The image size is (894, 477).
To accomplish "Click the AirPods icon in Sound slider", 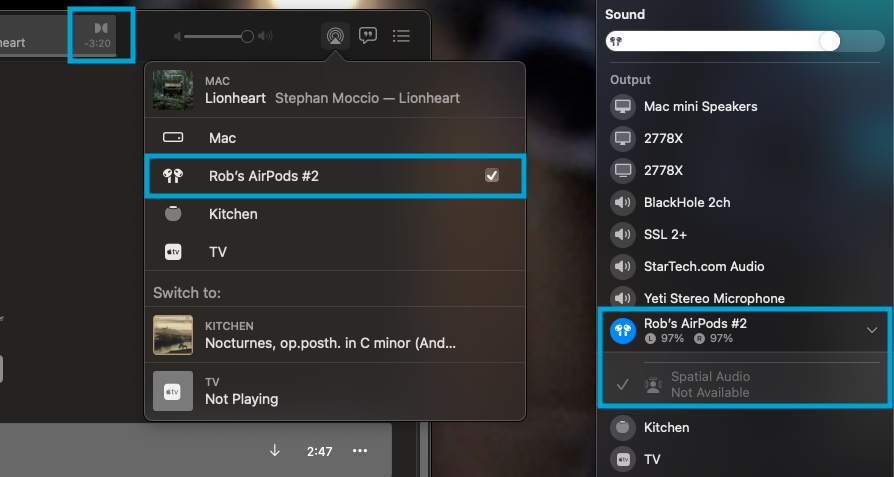I will tap(616, 41).
